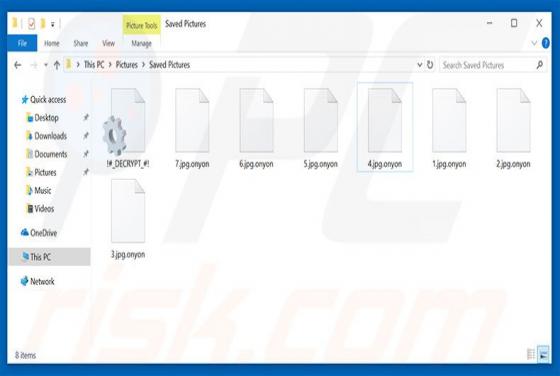The image size is (560, 376).
Task: Open the Manage ribbon tab
Action: [x=141, y=43]
